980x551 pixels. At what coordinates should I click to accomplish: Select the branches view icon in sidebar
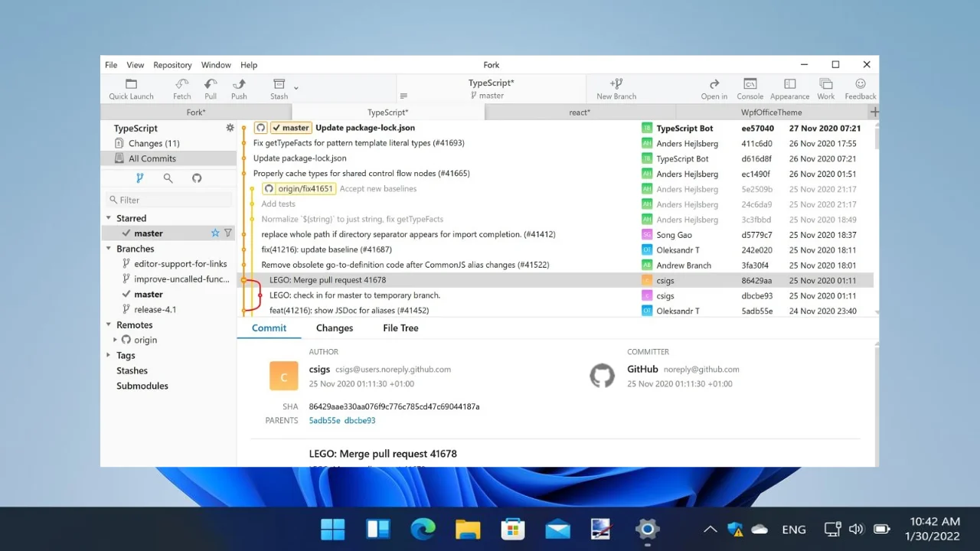pos(139,178)
